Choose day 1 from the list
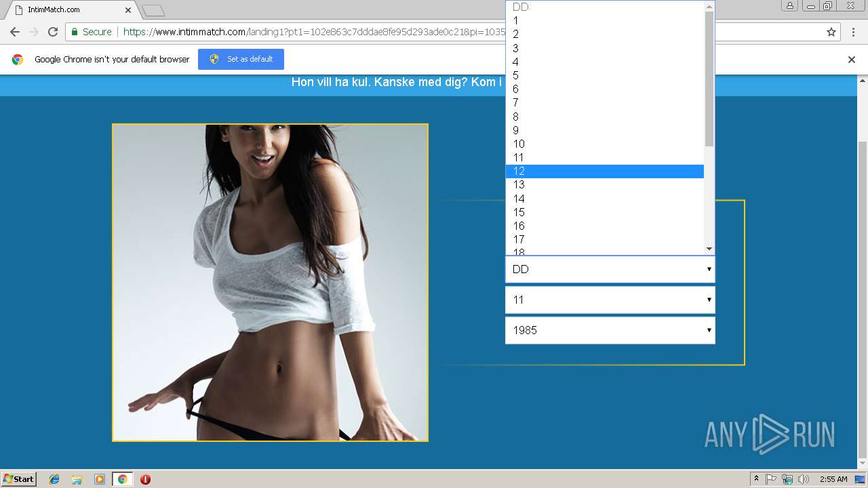This screenshot has height=488, width=868. (604, 20)
